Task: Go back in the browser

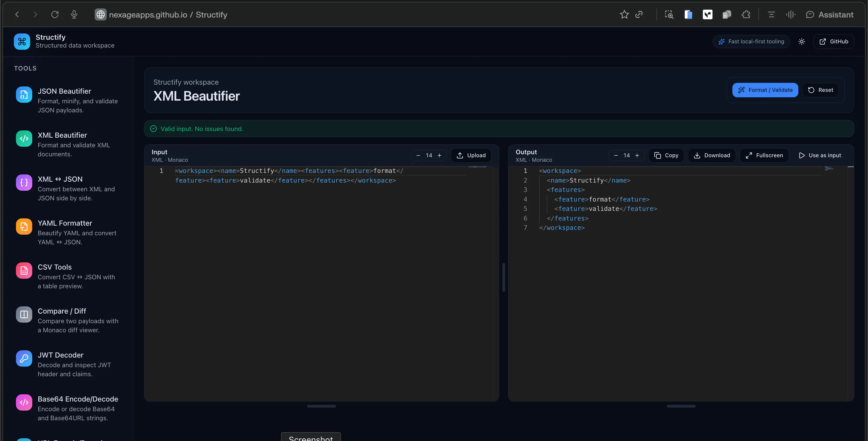Action: (17, 14)
